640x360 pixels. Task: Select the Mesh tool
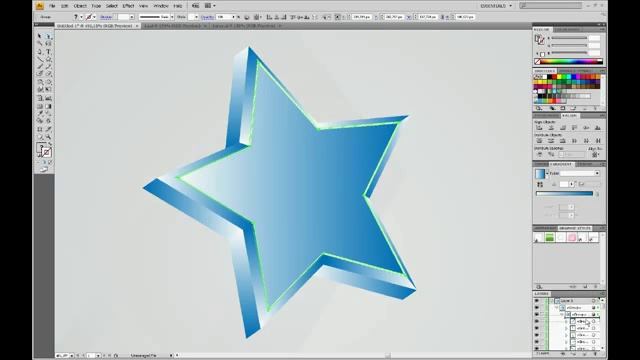point(40,106)
